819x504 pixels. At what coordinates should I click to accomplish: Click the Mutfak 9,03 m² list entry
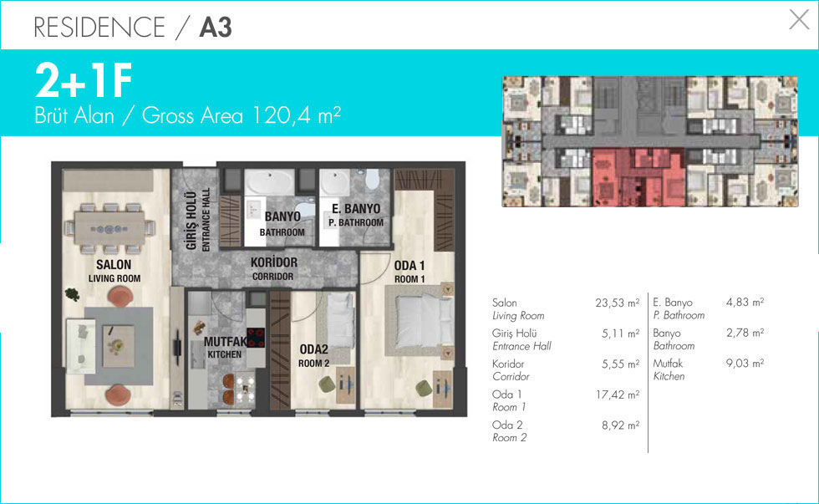tap(709, 369)
